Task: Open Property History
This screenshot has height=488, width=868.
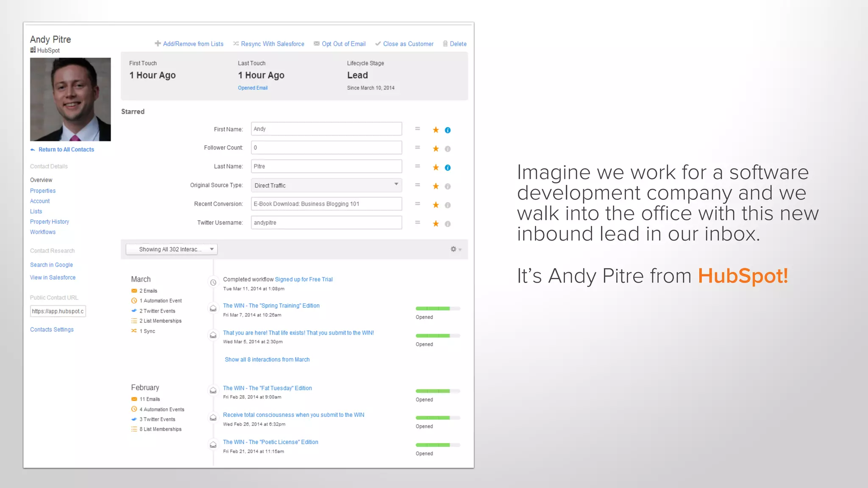Action: coord(50,222)
